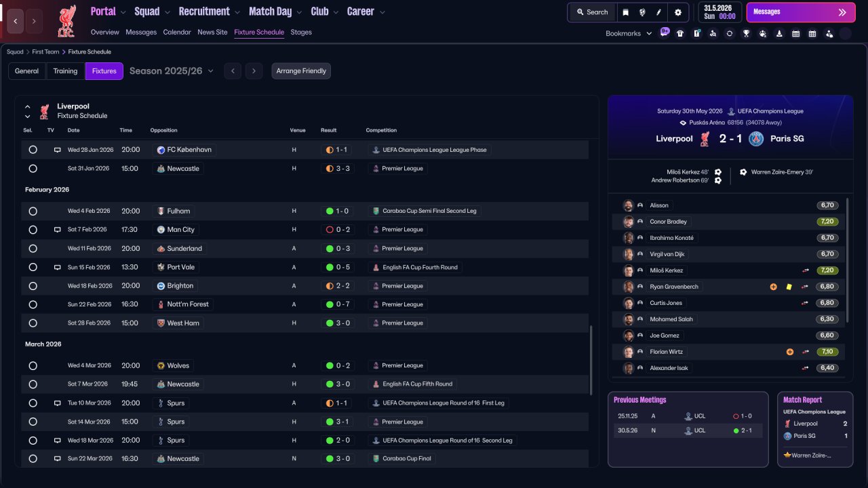Navigate back using the left arrow button

click(15, 22)
